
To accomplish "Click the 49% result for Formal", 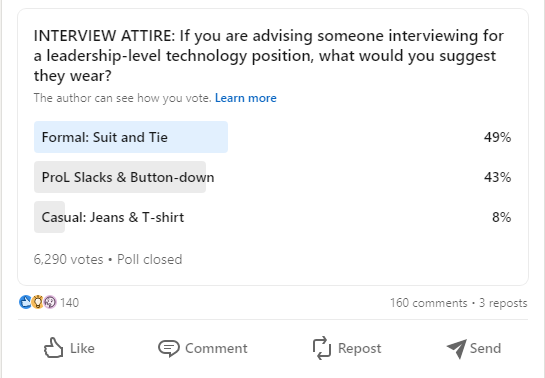I will [x=497, y=137].
